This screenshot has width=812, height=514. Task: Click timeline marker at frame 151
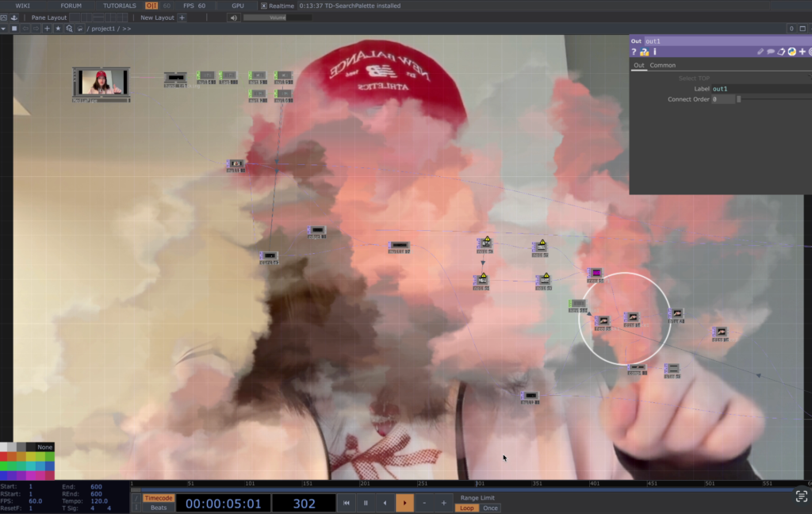tap(308, 483)
